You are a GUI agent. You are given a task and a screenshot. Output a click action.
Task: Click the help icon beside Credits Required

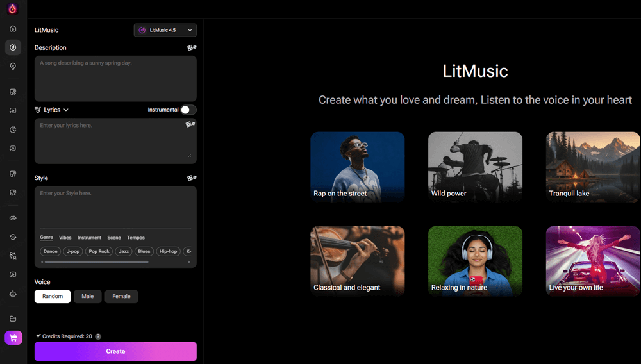(98, 336)
